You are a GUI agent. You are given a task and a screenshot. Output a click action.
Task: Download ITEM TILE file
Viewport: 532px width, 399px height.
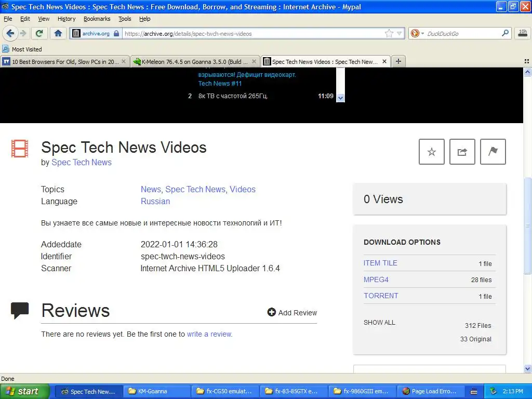[380, 263]
